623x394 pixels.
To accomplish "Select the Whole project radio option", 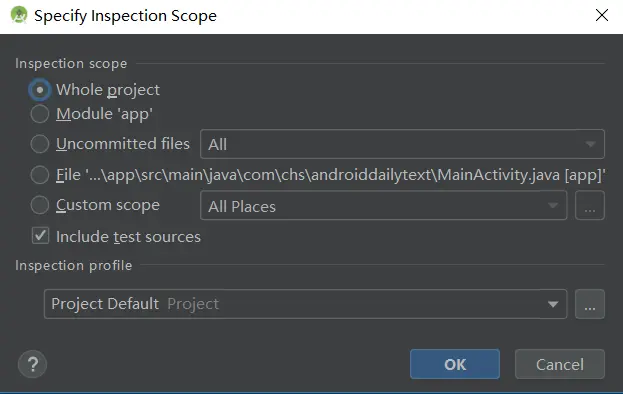I will pyautogui.click(x=40, y=90).
